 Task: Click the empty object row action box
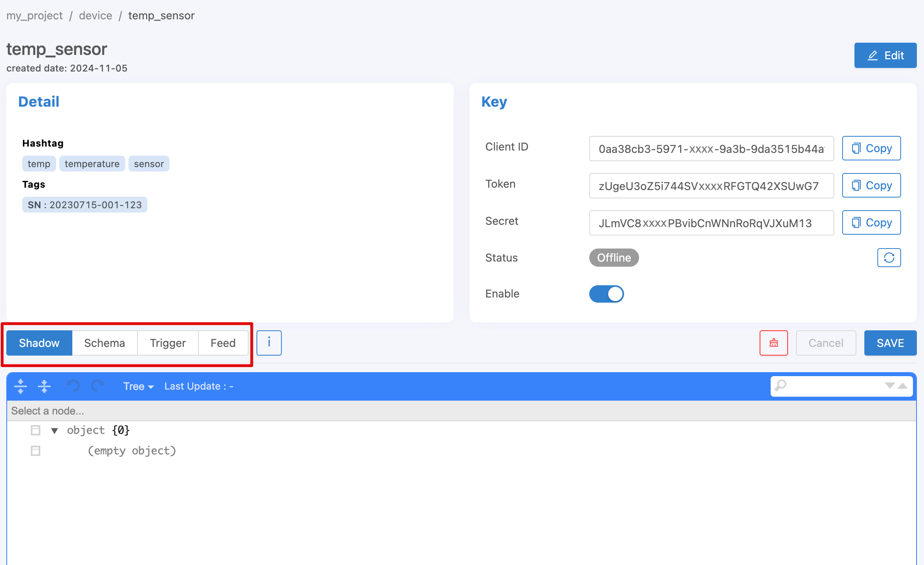coord(36,451)
